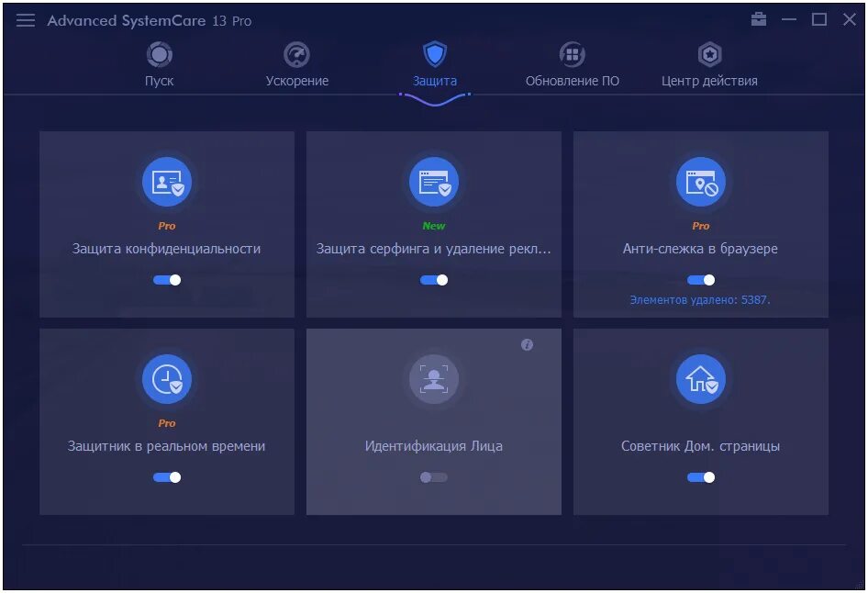Click the Центр действия hexagon icon

coord(709,54)
